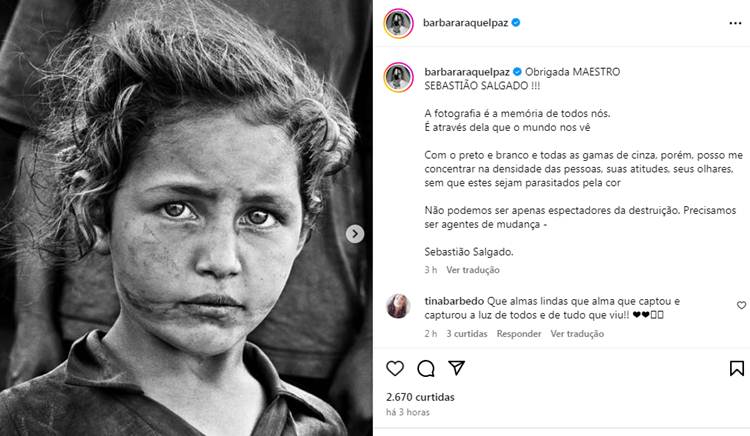This screenshot has height=436, width=750.
Task: Like the post with the heart icon
Action: (395, 368)
